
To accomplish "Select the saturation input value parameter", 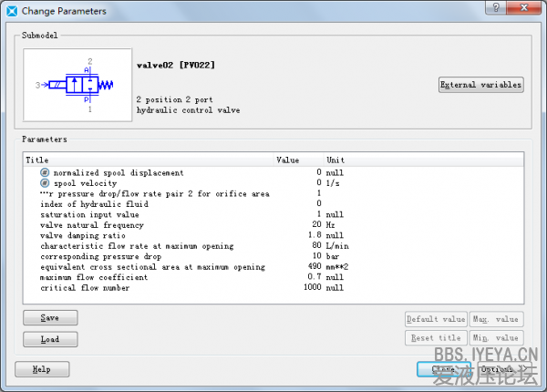I will tap(88, 214).
